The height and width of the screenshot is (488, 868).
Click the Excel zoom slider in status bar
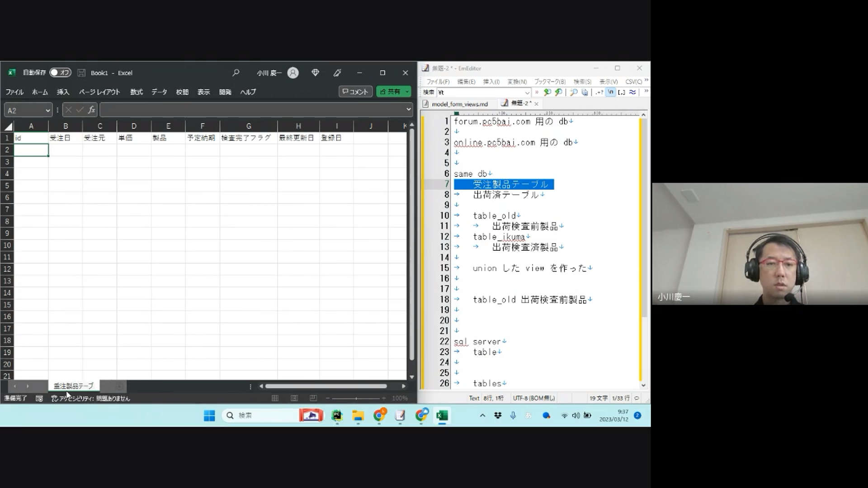[356, 398]
